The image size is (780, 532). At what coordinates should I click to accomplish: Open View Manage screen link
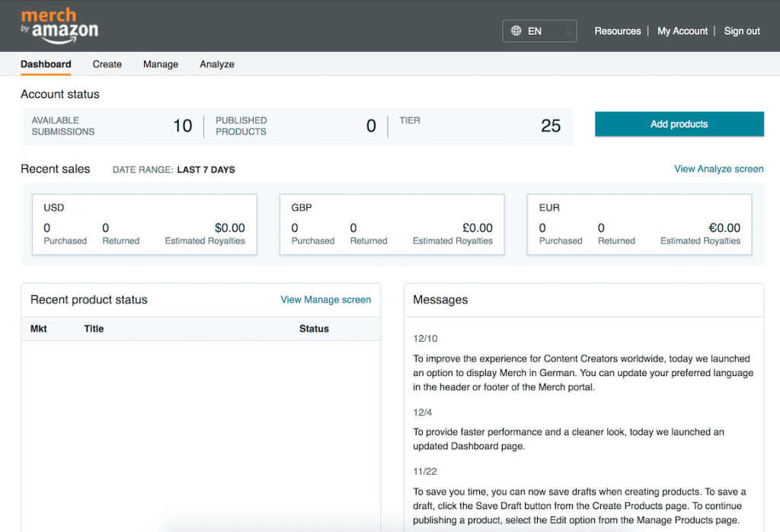(x=326, y=300)
